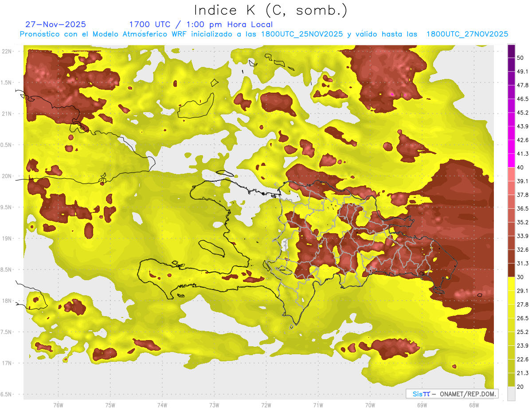Image resolution: width=532 pixels, height=411 pixels.
Task: Click the colorbar label "45.2"
Action: tap(523, 113)
